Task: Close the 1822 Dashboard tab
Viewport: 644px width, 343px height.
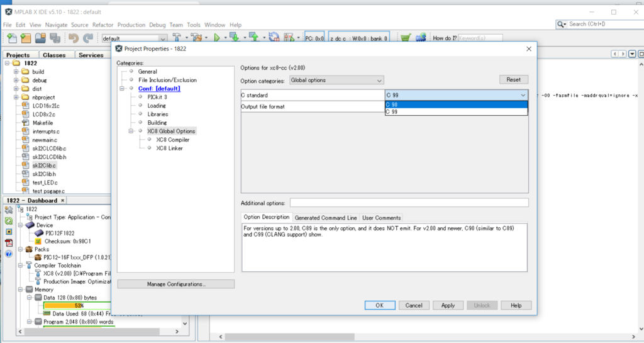Action: pyautogui.click(x=62, y=201)
